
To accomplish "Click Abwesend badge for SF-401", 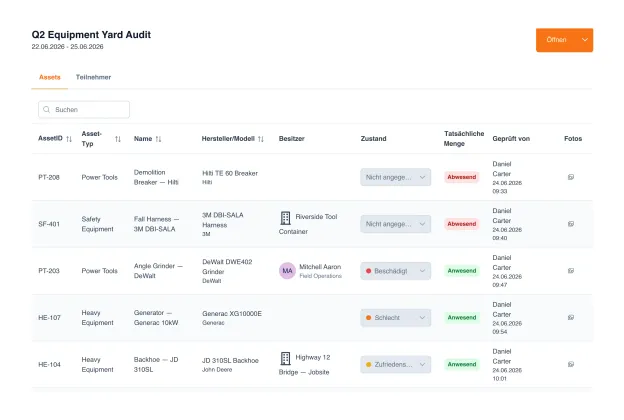I will pos(462,224).
